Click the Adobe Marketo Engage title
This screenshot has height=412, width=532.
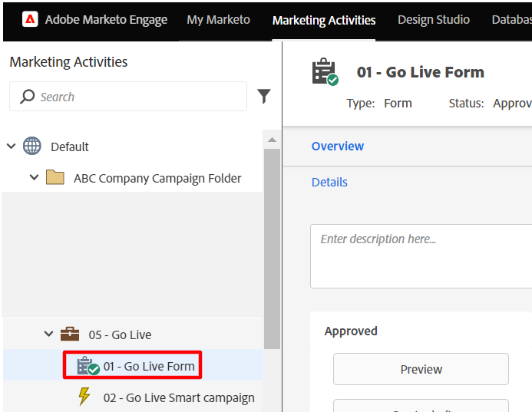pos(106,20)
